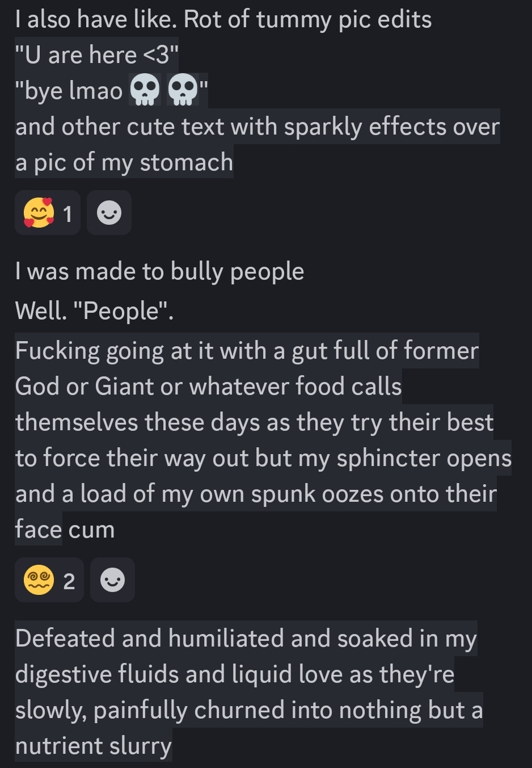
Task: Click the "Defeated and humiliated" message line
Action: tap(246, 639)
